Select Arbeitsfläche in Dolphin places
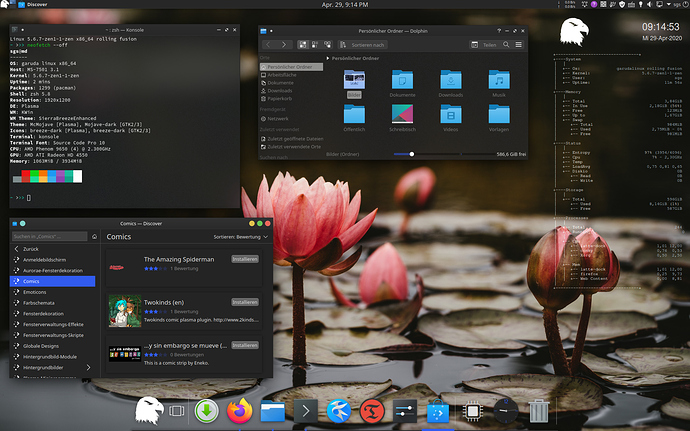The width and height of the screenshot is (690, 431). (282, 75)
